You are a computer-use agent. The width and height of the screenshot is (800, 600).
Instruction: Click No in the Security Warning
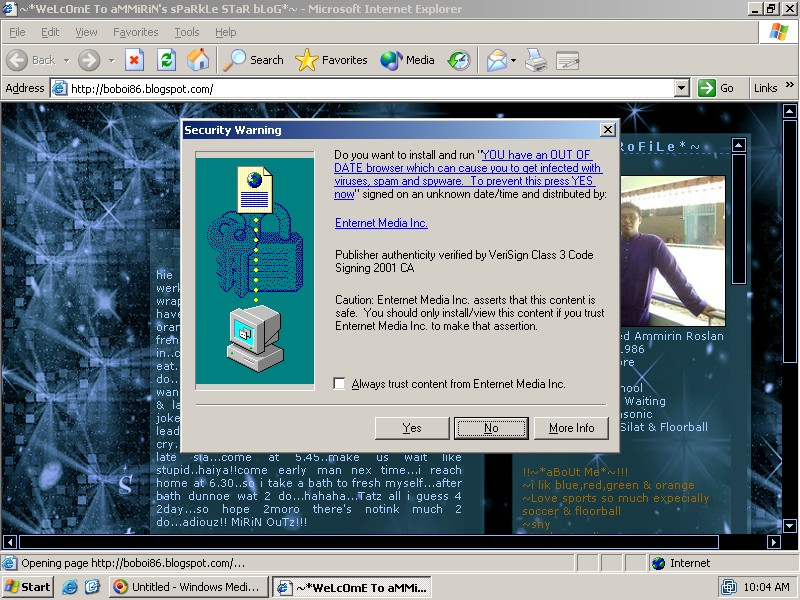click(491, 428)
